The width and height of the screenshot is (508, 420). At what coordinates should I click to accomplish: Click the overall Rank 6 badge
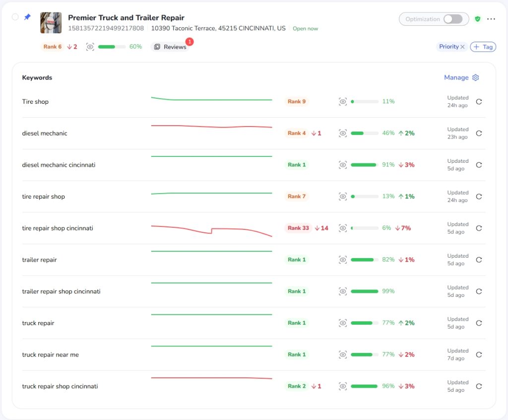53,47
